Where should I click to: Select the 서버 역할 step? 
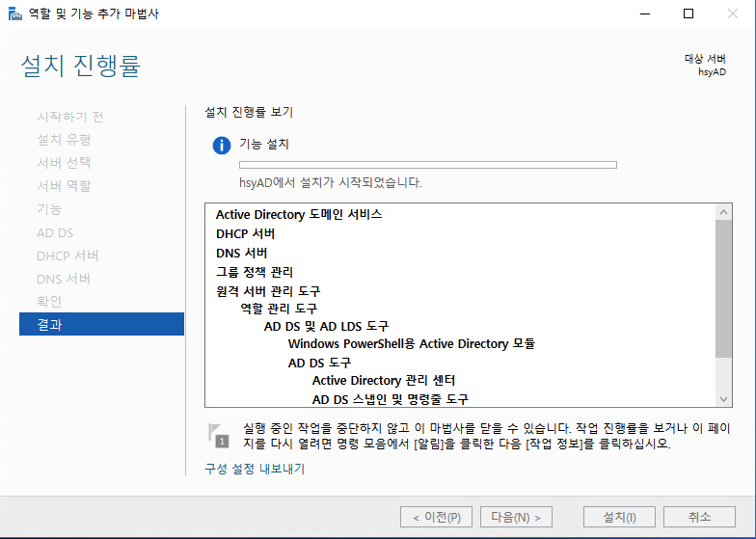coord(64,186)
